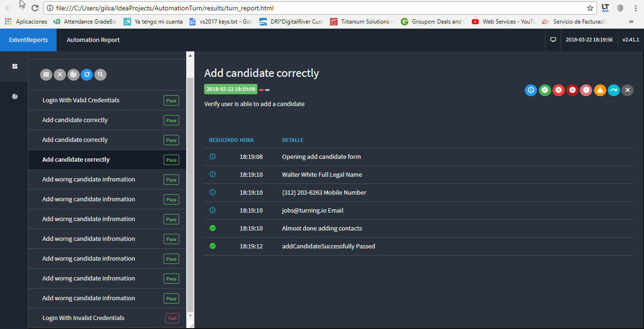Open the LT browser extension icon
The image size is (644, 329).
[x=605, y=8]
